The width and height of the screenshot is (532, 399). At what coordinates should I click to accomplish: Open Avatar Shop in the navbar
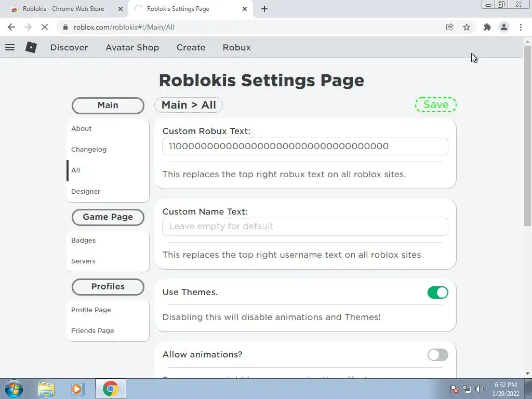tap(132, 47)
